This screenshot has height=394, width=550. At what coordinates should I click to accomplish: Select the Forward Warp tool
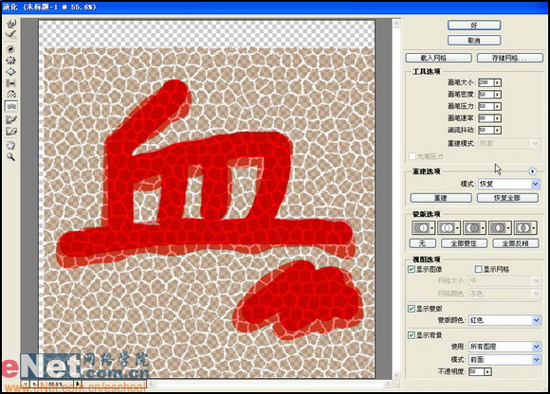pos(11,24)
